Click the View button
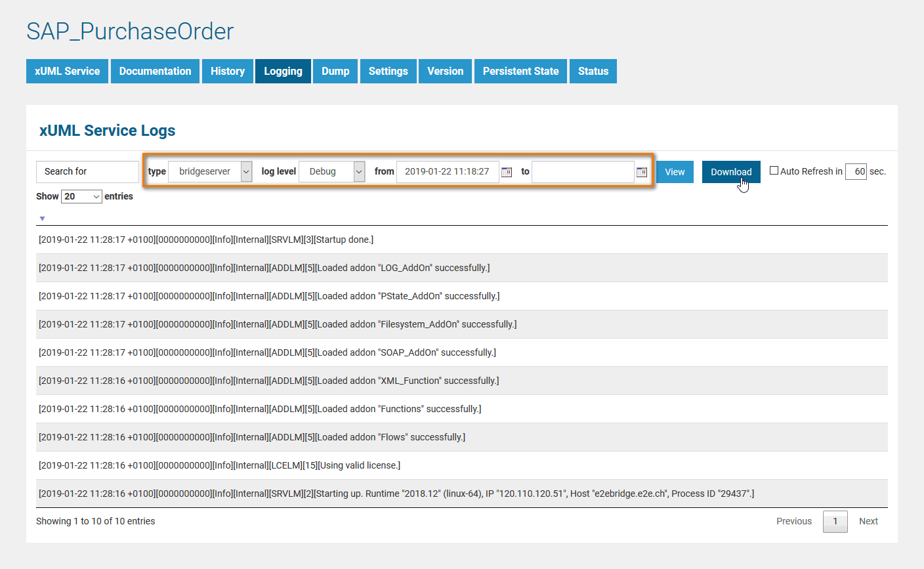This screenshot has width=924, height=569. [x=675, y=171]
